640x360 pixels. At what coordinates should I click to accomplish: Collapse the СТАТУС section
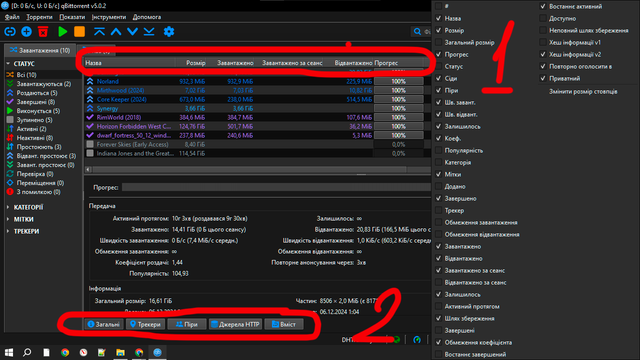point(8,64)
